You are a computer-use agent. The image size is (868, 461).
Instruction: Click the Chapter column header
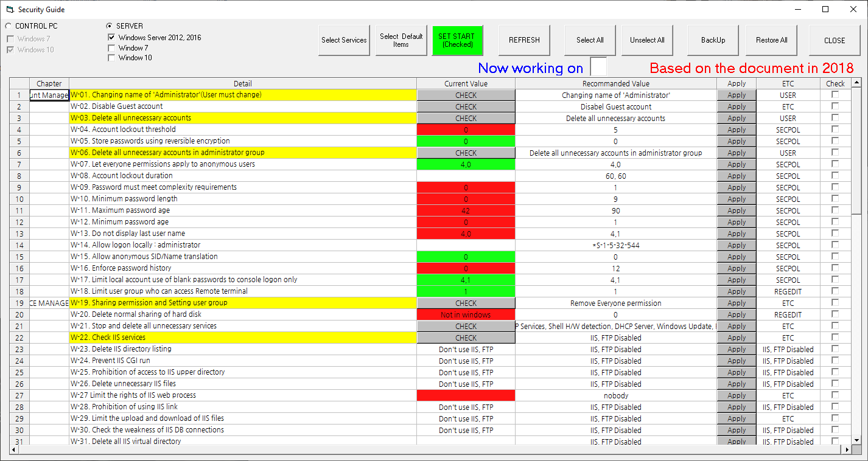coord(49,83)
